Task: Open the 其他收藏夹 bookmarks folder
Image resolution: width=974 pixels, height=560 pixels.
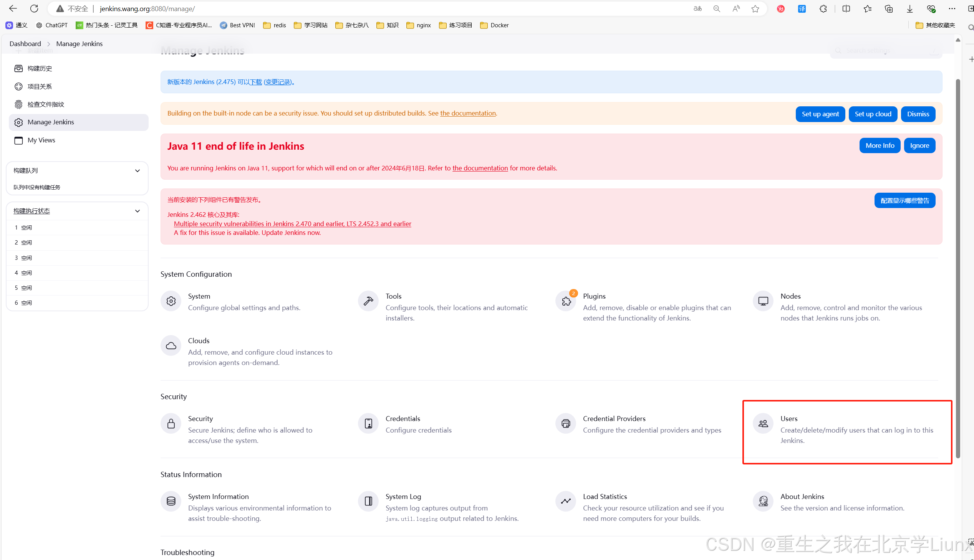Action: point(935,25)
